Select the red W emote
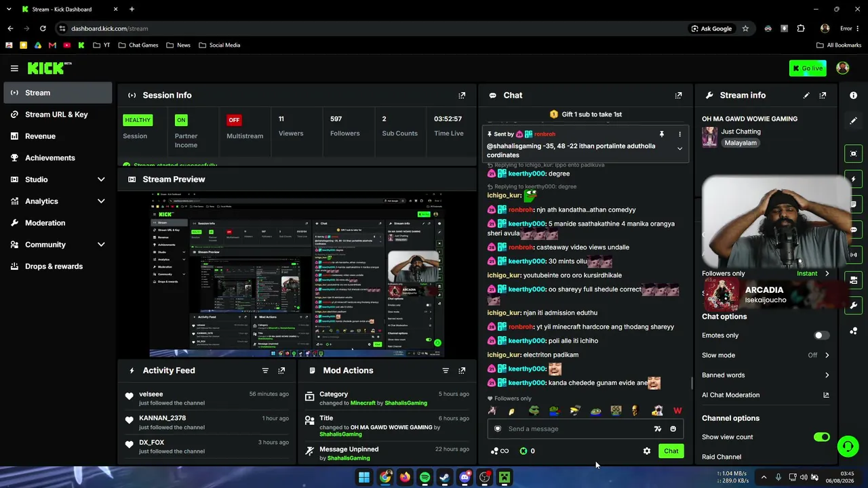 tap(677, 411)
